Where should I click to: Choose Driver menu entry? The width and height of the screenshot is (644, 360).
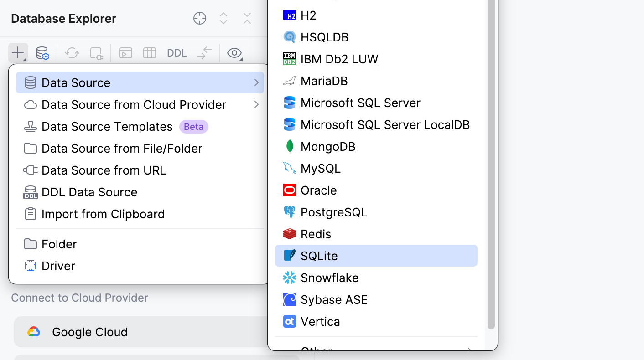pos(140,266)
